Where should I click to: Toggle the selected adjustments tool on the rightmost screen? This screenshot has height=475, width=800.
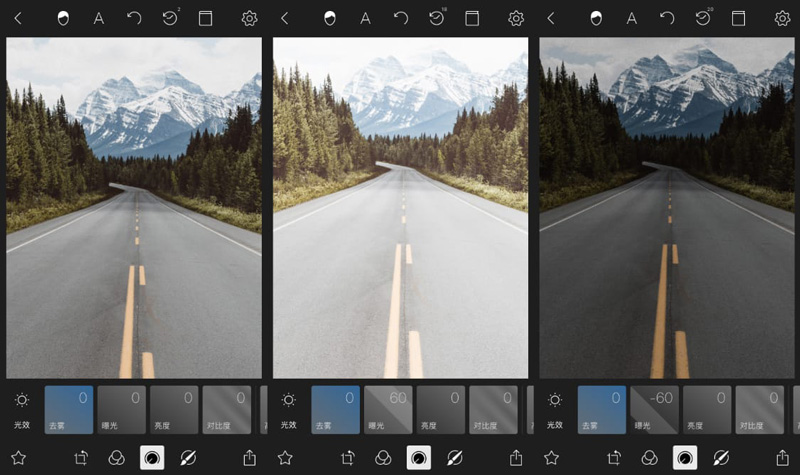(x=685, y=457)
